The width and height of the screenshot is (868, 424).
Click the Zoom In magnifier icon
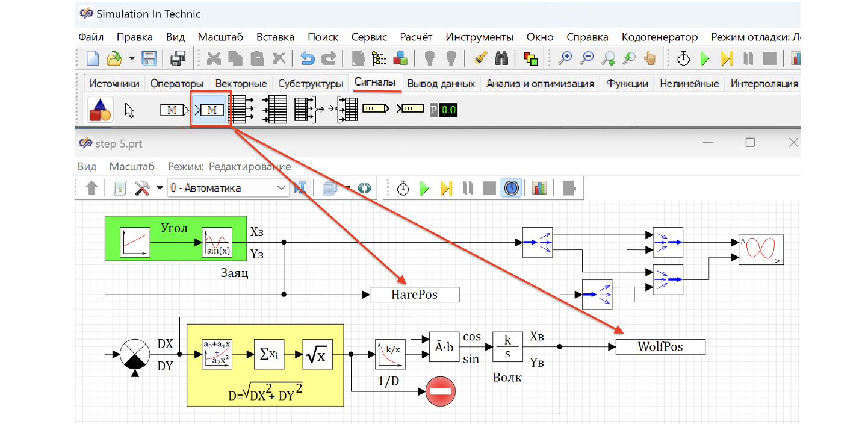565,58
